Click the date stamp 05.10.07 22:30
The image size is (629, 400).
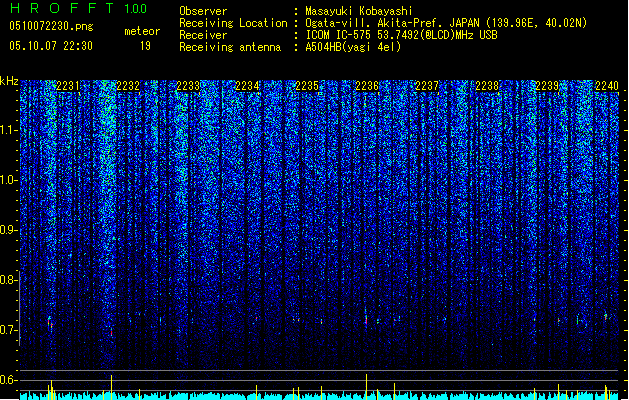tap(51, 46)
